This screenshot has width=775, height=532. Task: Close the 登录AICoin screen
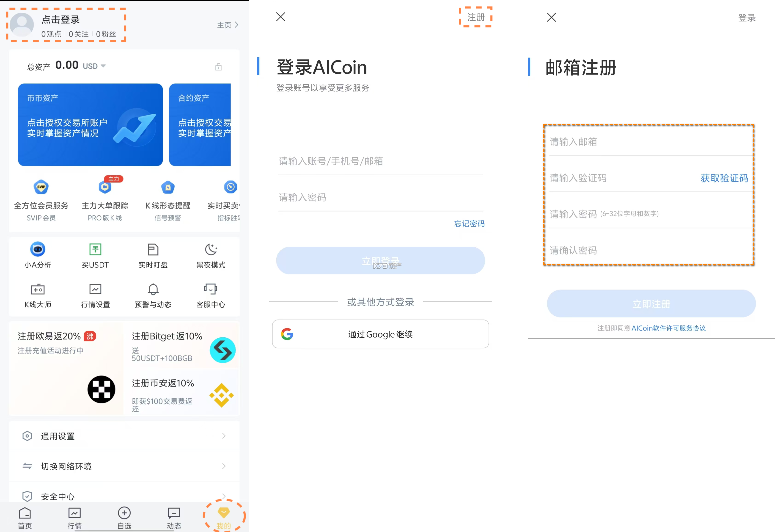pos(281,17)
